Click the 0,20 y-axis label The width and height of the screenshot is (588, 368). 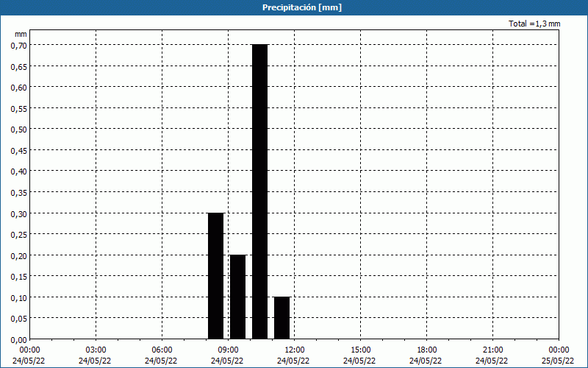pyautogui.click(x=18, y=255)
